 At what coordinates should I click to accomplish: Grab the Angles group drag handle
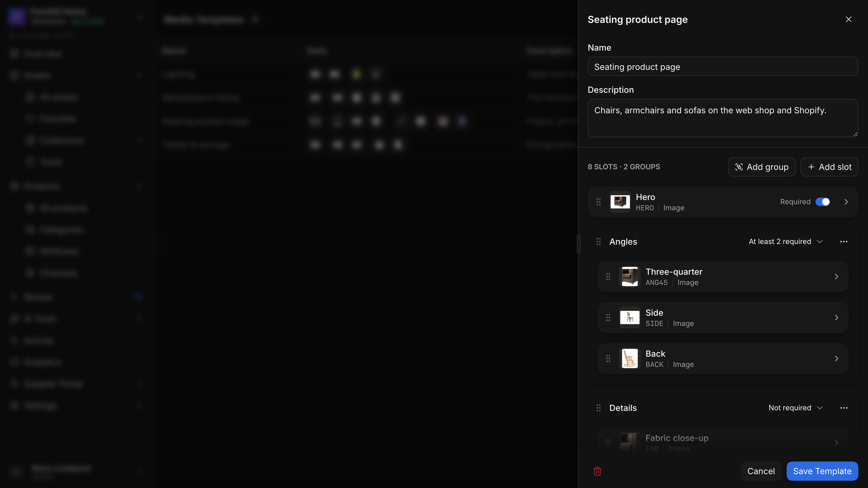(x=598, y=241)
